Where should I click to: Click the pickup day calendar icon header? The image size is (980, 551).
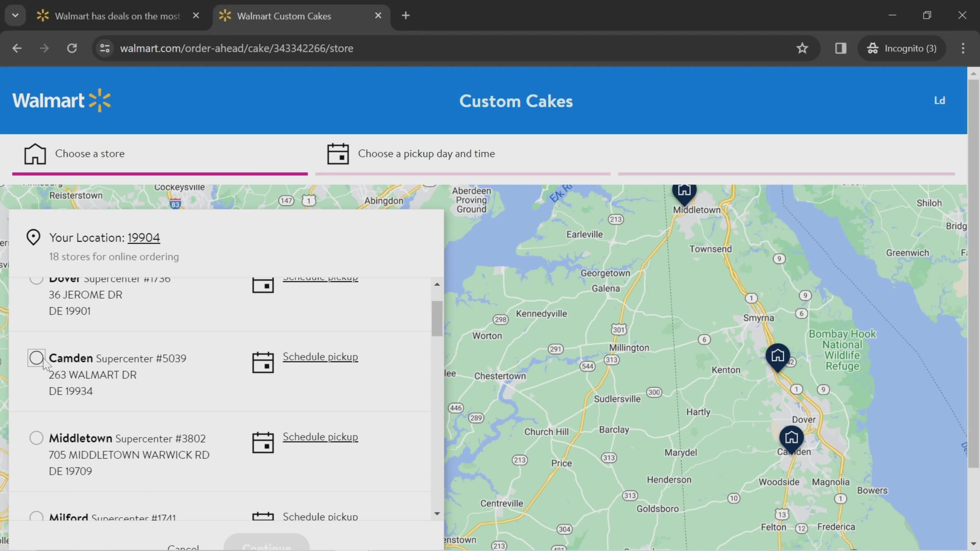point(337,153)
